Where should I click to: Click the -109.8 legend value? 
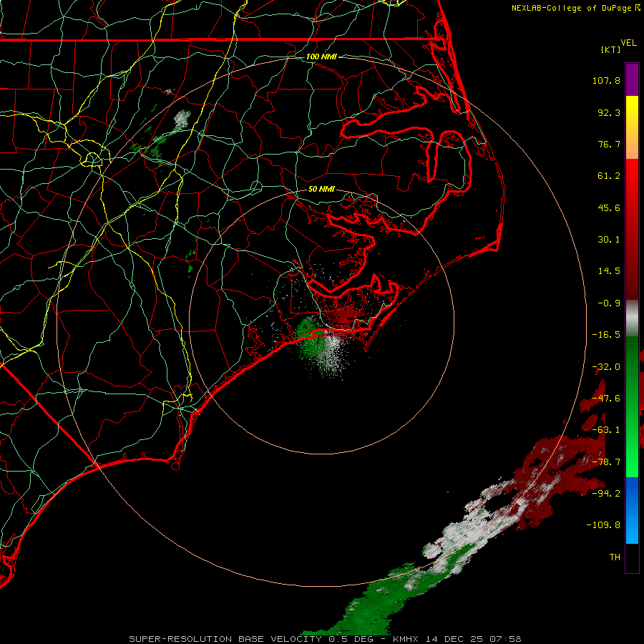click(x=603, y=525)
